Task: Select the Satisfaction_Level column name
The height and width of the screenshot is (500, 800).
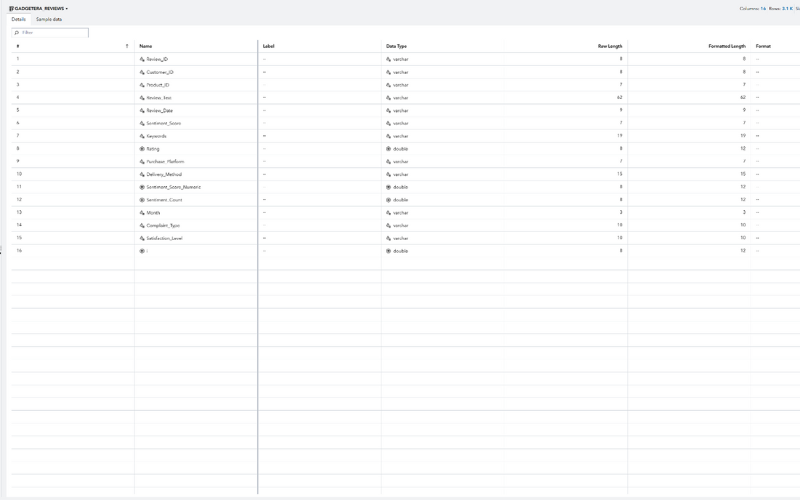Action: coord(164,238)
